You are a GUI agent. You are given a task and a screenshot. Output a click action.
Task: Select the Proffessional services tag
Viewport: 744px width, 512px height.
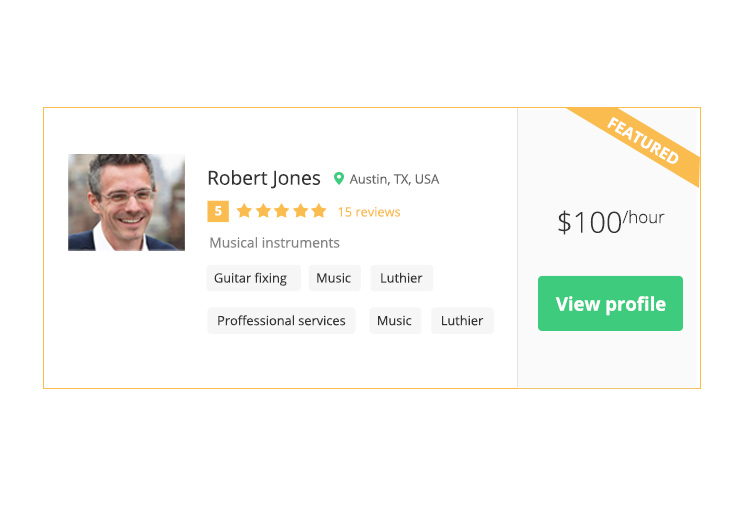pyautogui.click(x=281, y=321)
